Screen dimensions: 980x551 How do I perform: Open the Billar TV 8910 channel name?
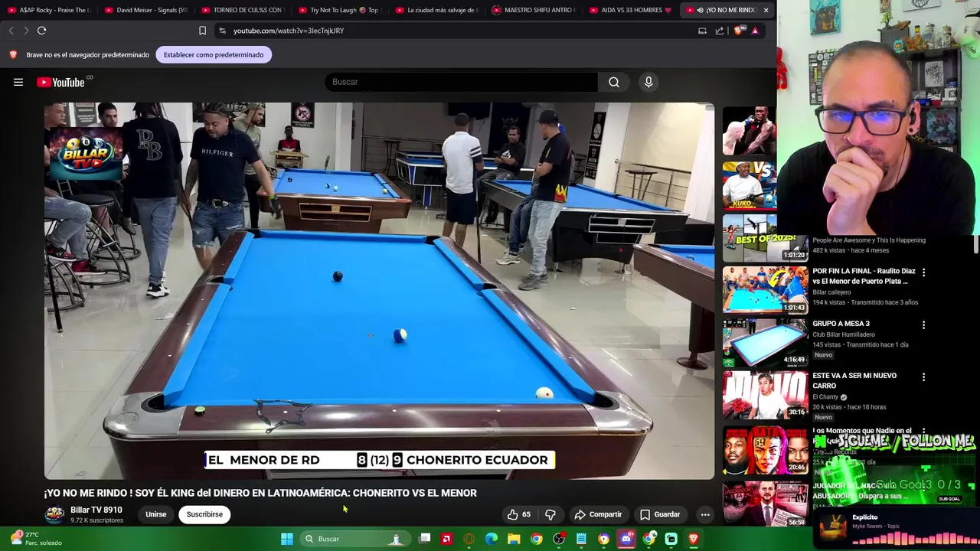click(96, 510)
